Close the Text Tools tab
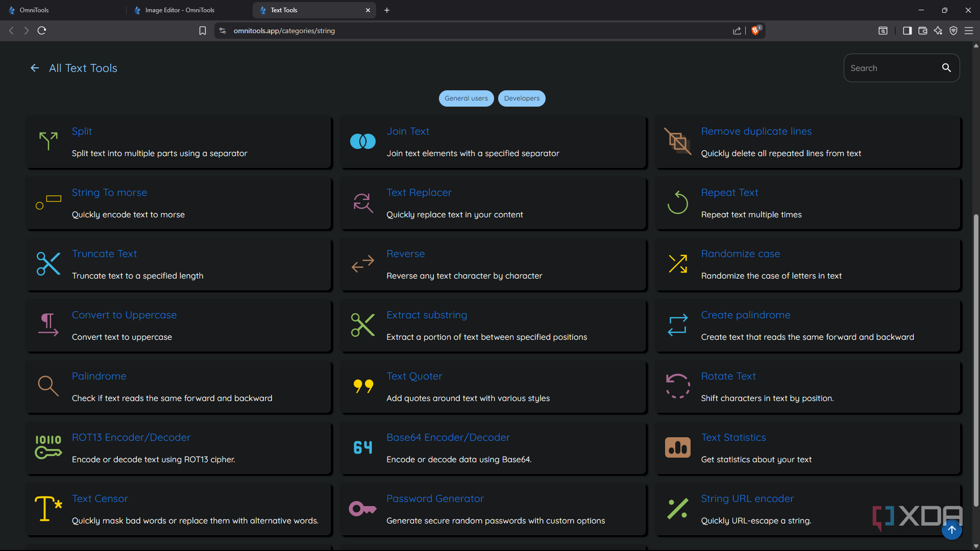This screenshot has height=551, width=980. (x=368, y=10)
